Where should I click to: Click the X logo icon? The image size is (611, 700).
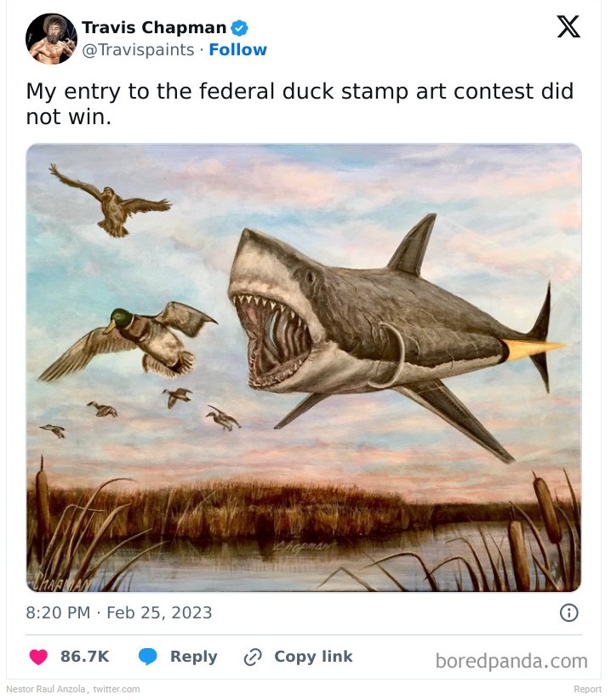pyautogui.click(x=568, y=27)
